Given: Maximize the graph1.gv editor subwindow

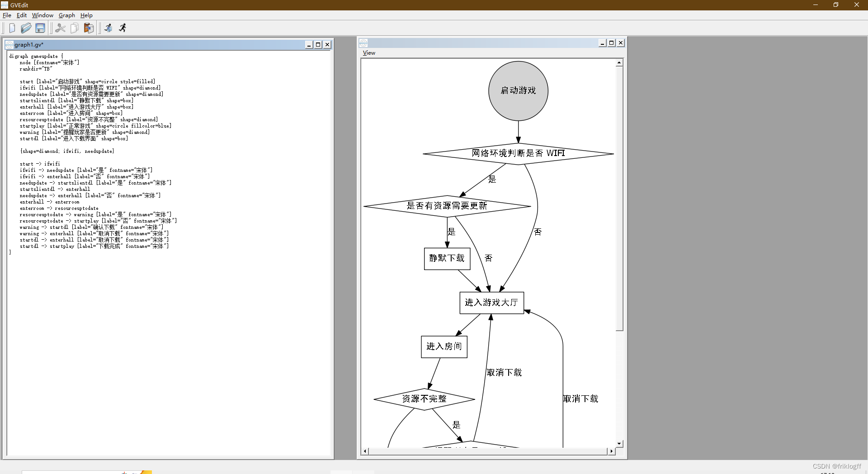Looking at the screenshot, I should pos(318,45).
